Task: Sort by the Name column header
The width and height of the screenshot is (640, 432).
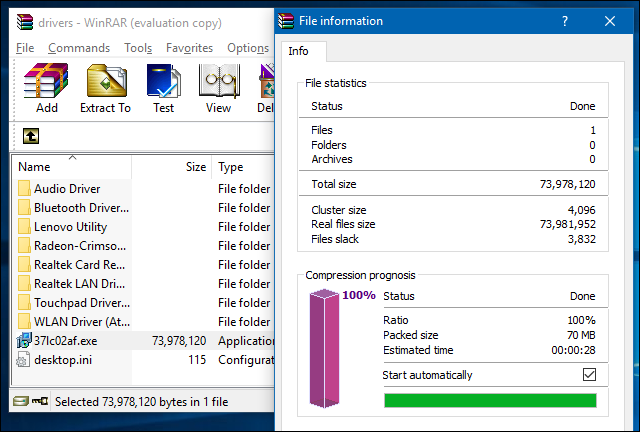Action: pos(72,167)
